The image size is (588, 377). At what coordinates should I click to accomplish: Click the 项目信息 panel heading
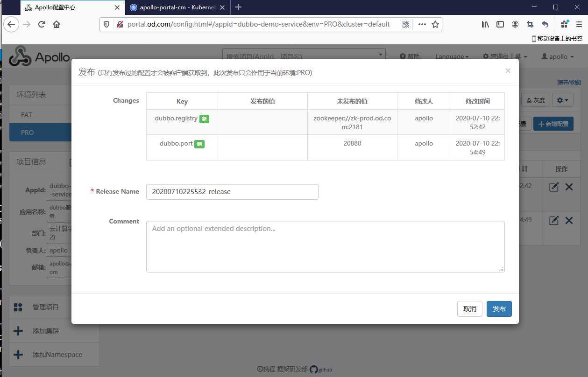[x=31, y=162]
